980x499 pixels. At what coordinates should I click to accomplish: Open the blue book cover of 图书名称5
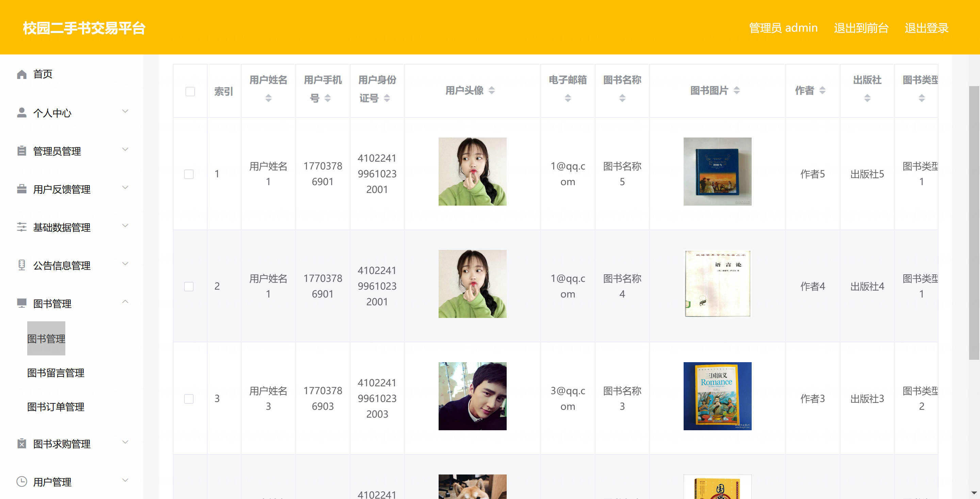pos(717,171)
